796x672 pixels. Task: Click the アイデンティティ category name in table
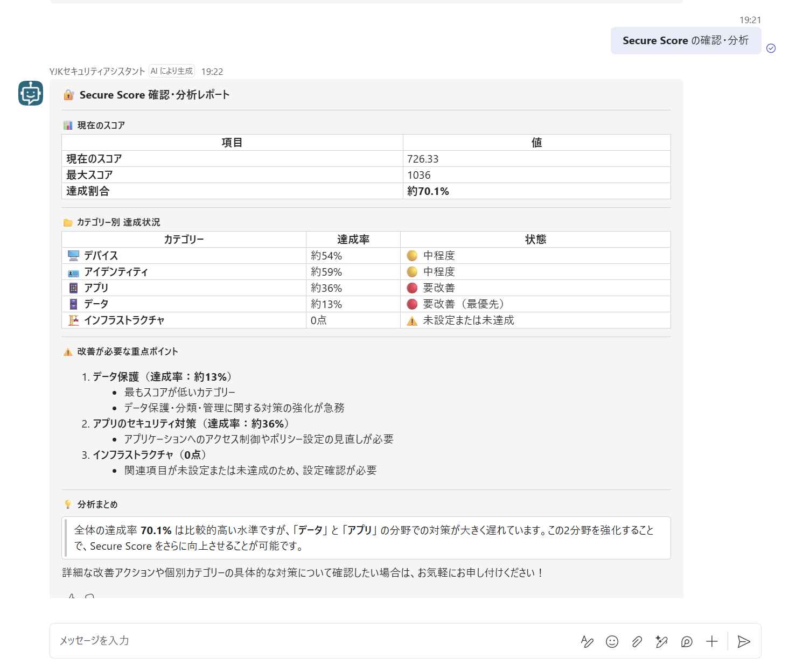[116, 272]
